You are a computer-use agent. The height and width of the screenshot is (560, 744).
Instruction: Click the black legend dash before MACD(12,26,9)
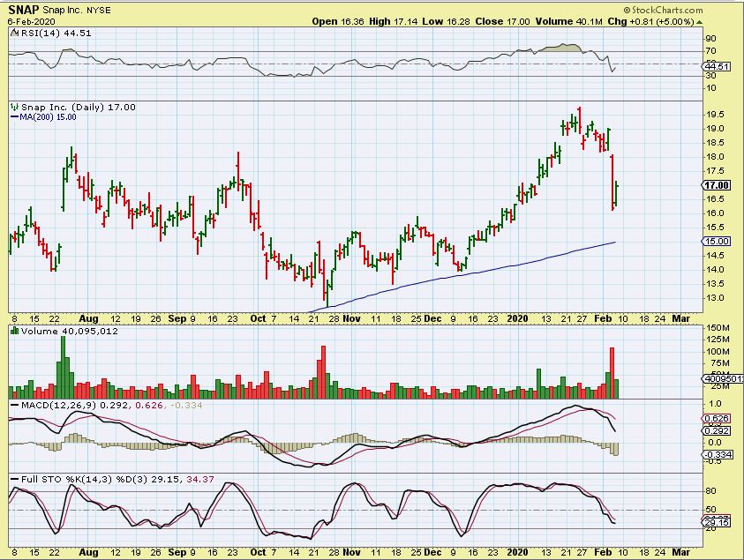point(14,406)
